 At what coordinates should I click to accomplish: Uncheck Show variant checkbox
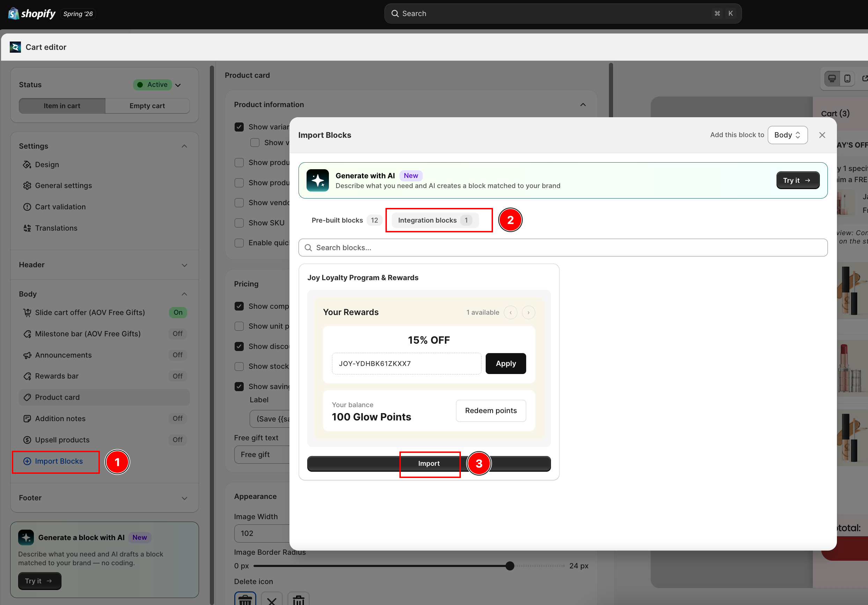(239, 127)
